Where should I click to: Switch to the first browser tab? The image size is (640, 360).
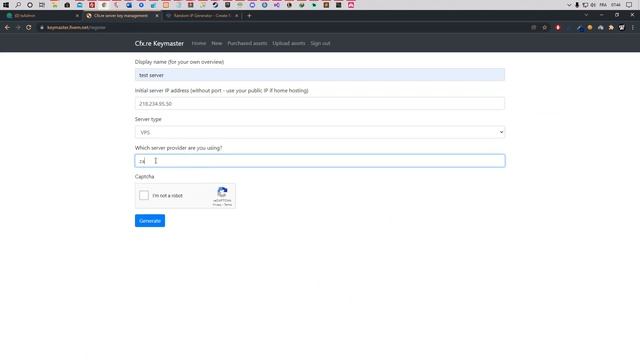[x=41, y=16]
